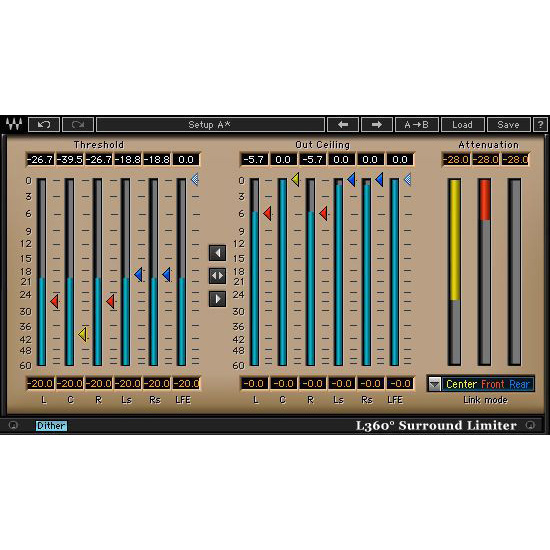Click the blue Rs out ceiling arrow
550x550 pixels.
click(x=379, y=179)
